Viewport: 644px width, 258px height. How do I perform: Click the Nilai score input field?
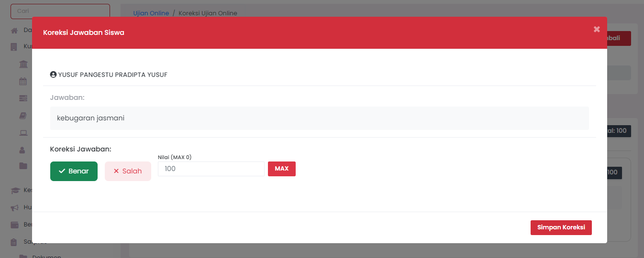point(211,169)
